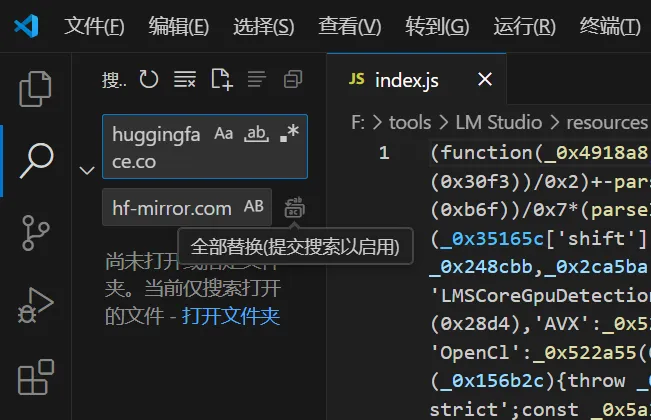The height and width of the screenshot is (420, 651).
Task: Click the 打开文件夹 link
Action: [231, 316]
